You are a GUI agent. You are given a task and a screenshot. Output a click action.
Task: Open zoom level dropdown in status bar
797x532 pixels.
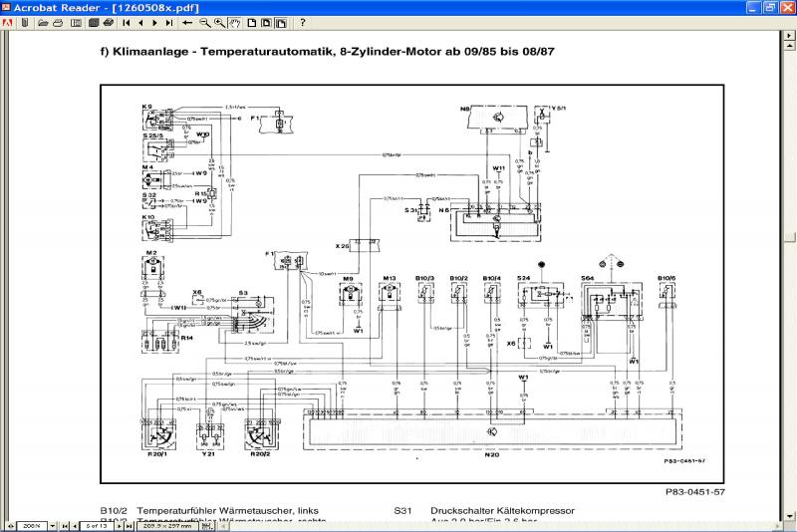(x=53, y=525)
